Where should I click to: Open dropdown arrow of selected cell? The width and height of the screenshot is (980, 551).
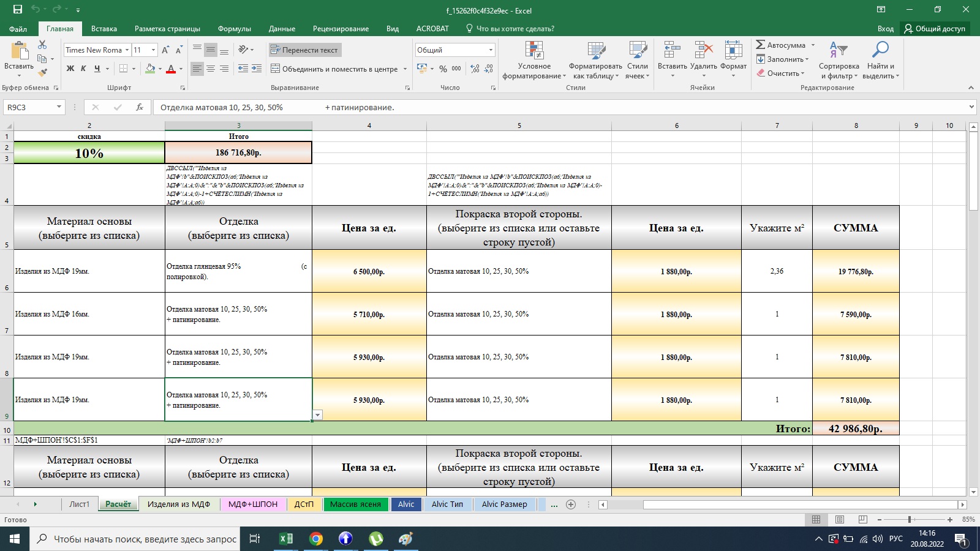tap(317, 415)
